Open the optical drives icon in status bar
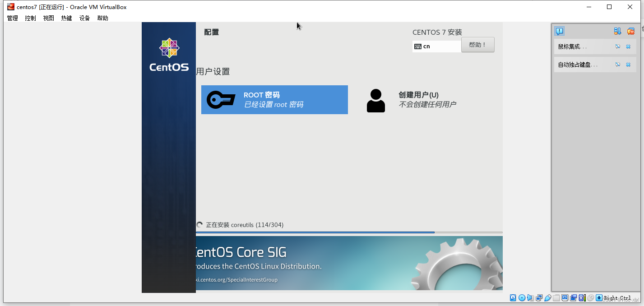 (x=522, y=297)
